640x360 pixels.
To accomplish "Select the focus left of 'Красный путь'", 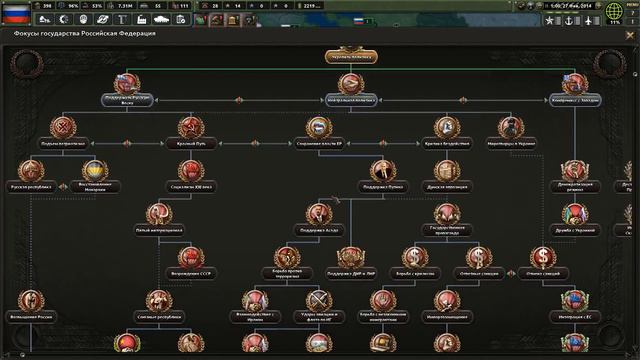I will point(63,133).
